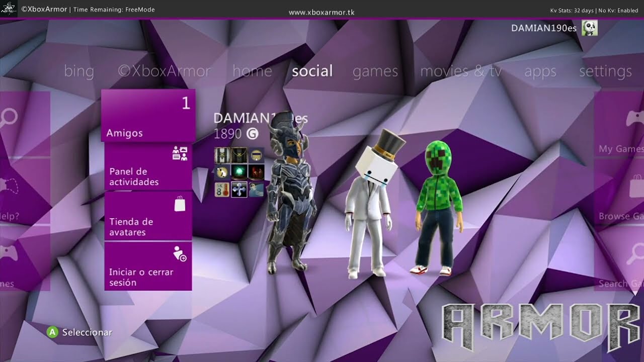
Task: Select the blue wave achievement icon
Action: coord(256,190)
